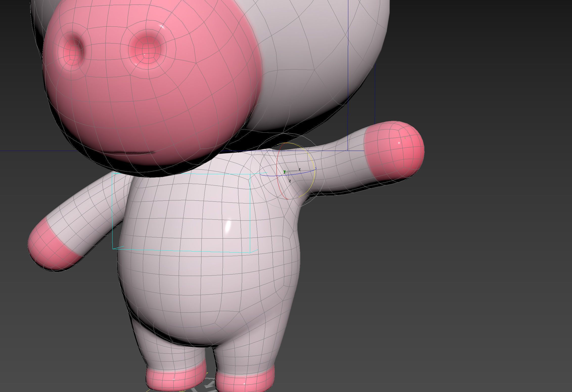Select the eye socket nearest the face center
Screen dimensions: 572x392
pyautogui.click(x=147, y=50)
